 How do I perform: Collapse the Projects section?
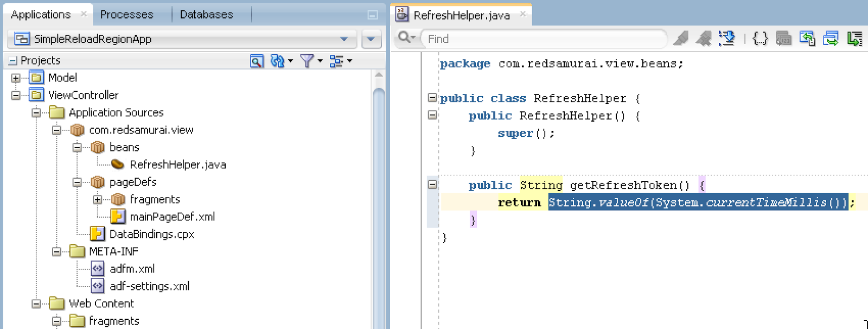tap(13, 61)
